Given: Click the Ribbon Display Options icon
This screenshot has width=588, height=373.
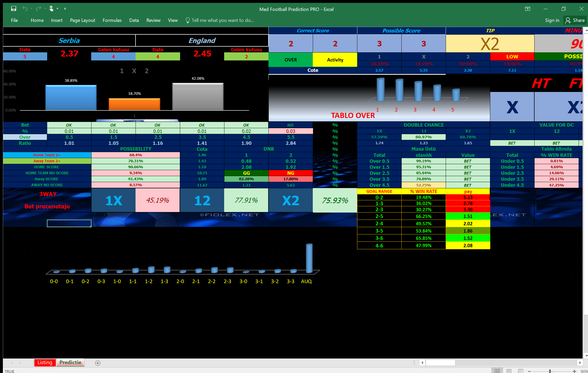Looking at the screenshot, I should pyautogui.click(x=527, y=9).
